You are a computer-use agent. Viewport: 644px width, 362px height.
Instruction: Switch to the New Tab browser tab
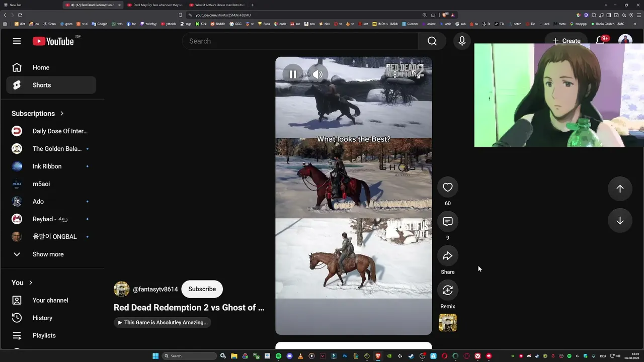31,5
